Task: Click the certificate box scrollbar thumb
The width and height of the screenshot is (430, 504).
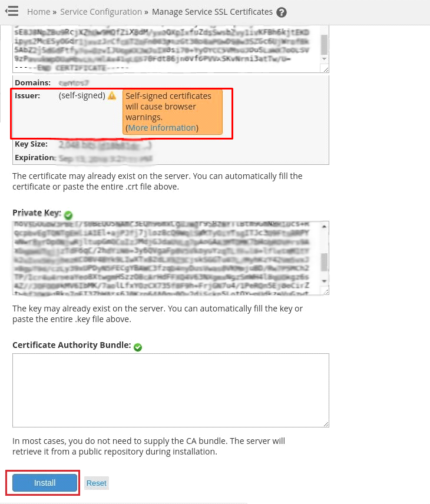Action: click(324, 45)
